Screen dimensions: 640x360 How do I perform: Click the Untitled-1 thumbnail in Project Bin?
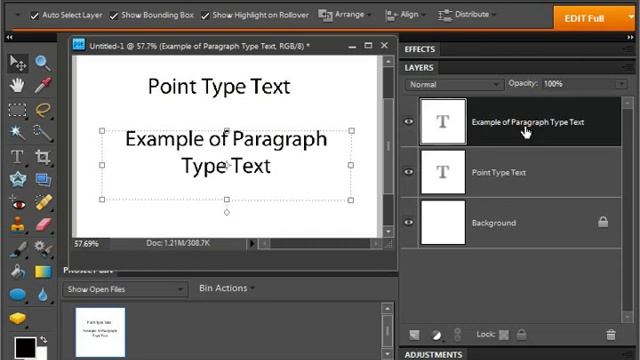[x=100, y=332]
